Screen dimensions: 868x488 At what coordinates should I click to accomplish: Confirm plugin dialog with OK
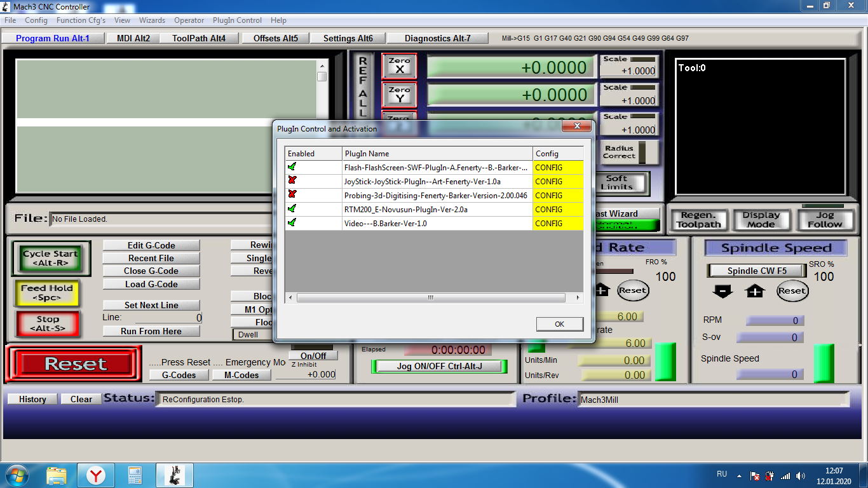(559, 324)
